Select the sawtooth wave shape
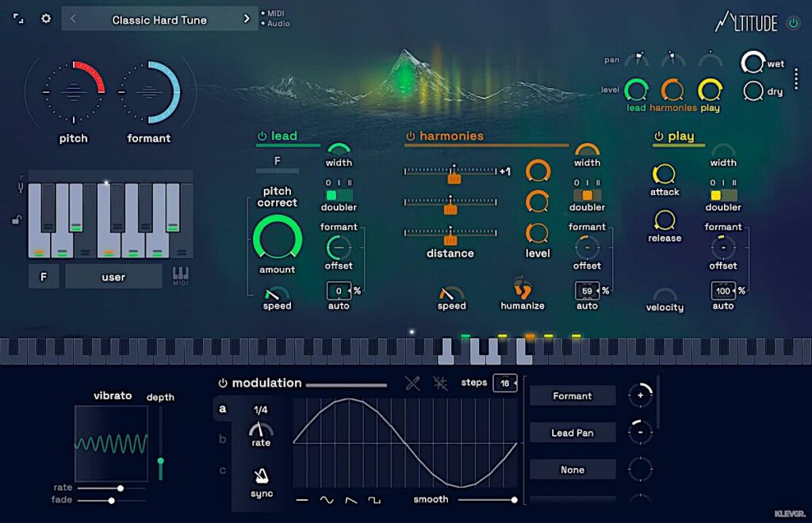812x523 pixels. [350, 500]
